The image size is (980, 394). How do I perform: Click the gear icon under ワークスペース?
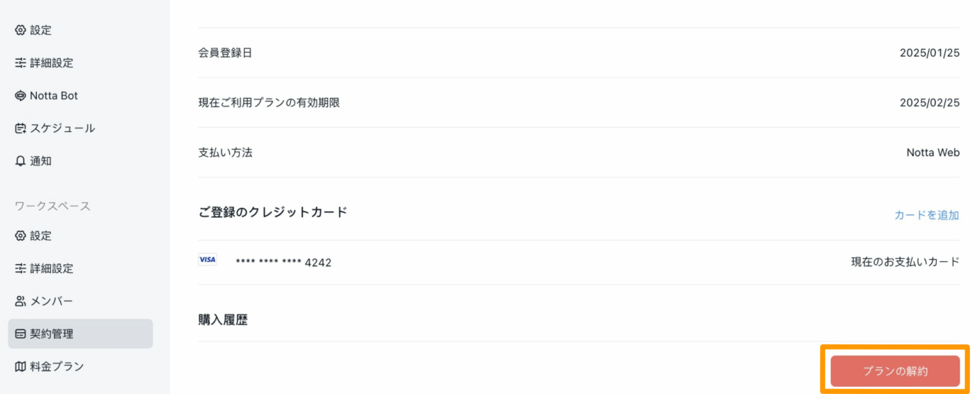tap(20, 236)
